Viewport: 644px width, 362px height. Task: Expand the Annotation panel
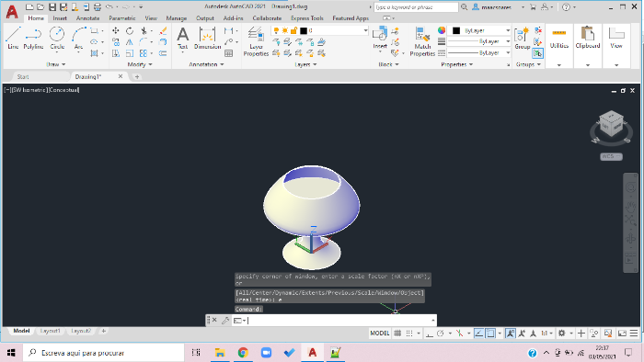tap(206, 64)
